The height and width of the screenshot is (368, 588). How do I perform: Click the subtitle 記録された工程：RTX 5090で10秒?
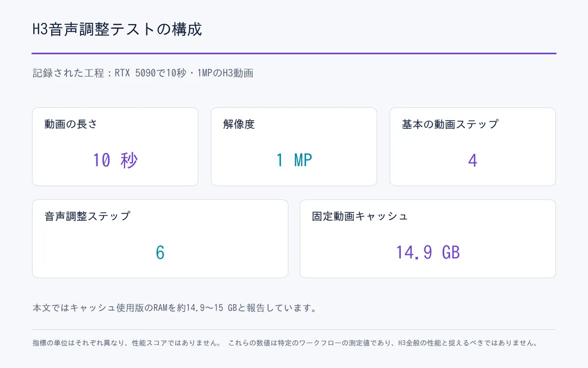pyautogui.click(x=109, y=73)
